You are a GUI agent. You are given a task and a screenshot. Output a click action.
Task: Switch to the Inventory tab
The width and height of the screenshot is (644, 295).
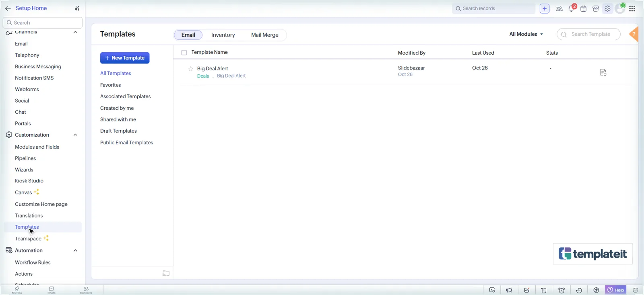[223, 35]
